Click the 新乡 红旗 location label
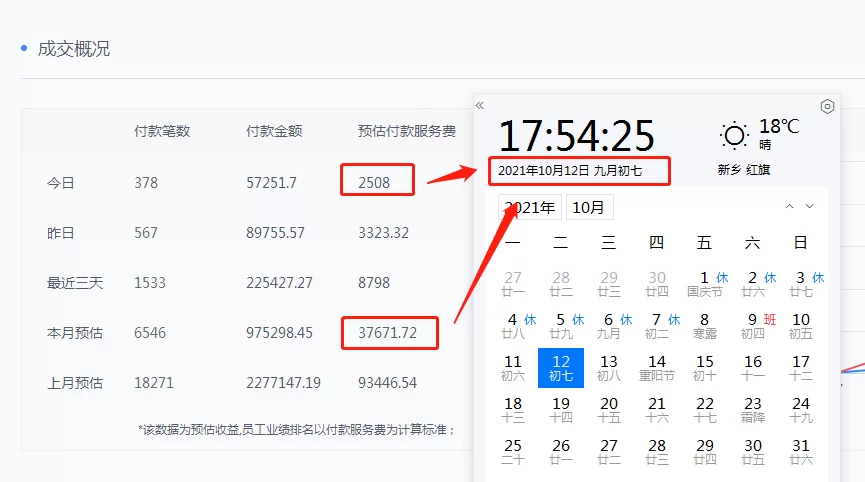 pyautogui.click(x=743, y=170)
